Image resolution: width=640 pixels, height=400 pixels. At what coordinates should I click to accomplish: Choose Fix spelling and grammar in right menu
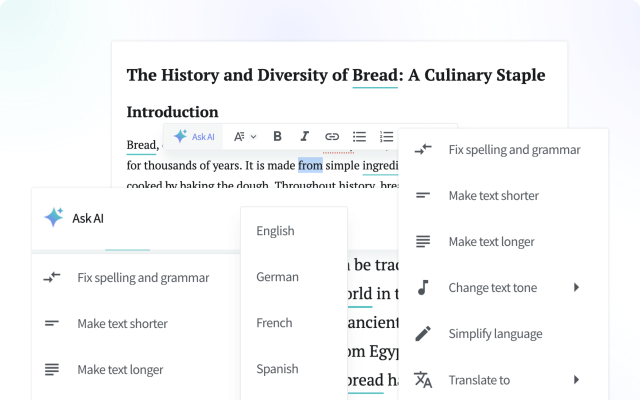click(x=514, y=150)
